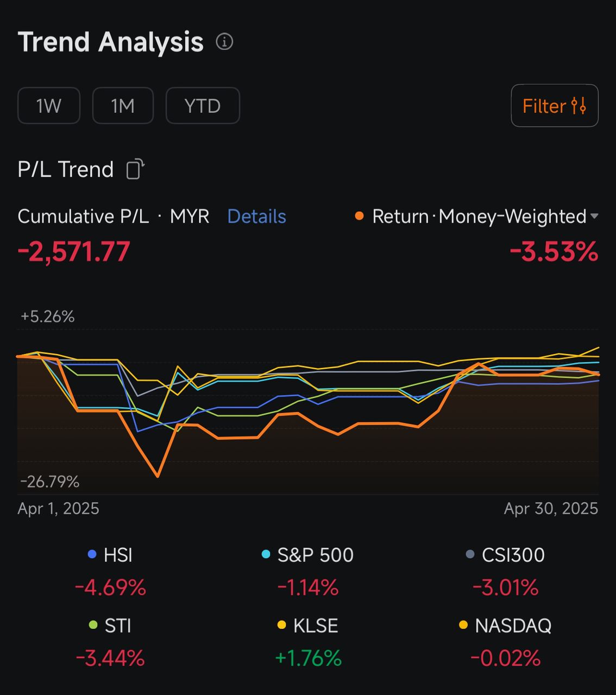Expand the Money-Weighted return dropdown arrow
The width and height of the screenshot is (616, 695).
594,216
